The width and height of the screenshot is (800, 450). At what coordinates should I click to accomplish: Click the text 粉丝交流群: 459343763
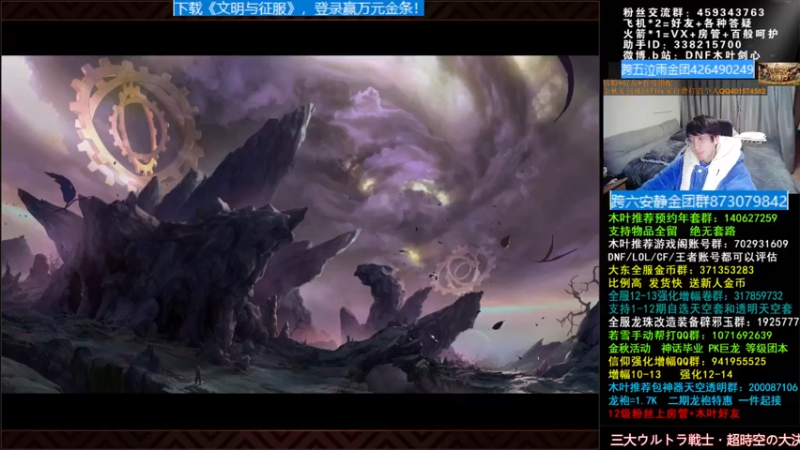click(694, 12)
